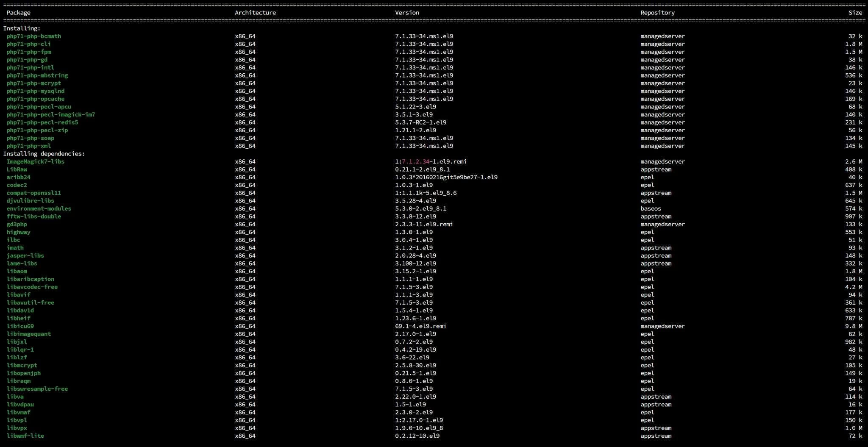Click the 'Installing:' section heading
Screen dimensions: 868x447
pos(22,28)
